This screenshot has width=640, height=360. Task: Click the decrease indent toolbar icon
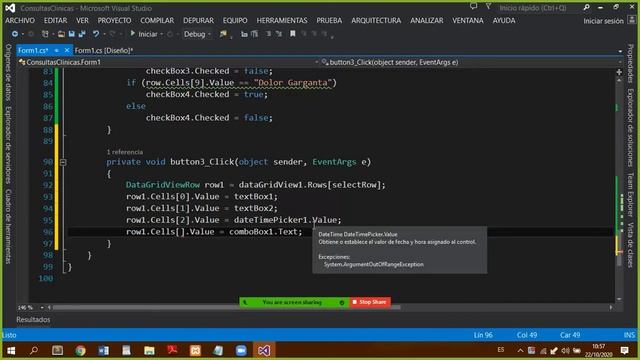pos(244,34)
